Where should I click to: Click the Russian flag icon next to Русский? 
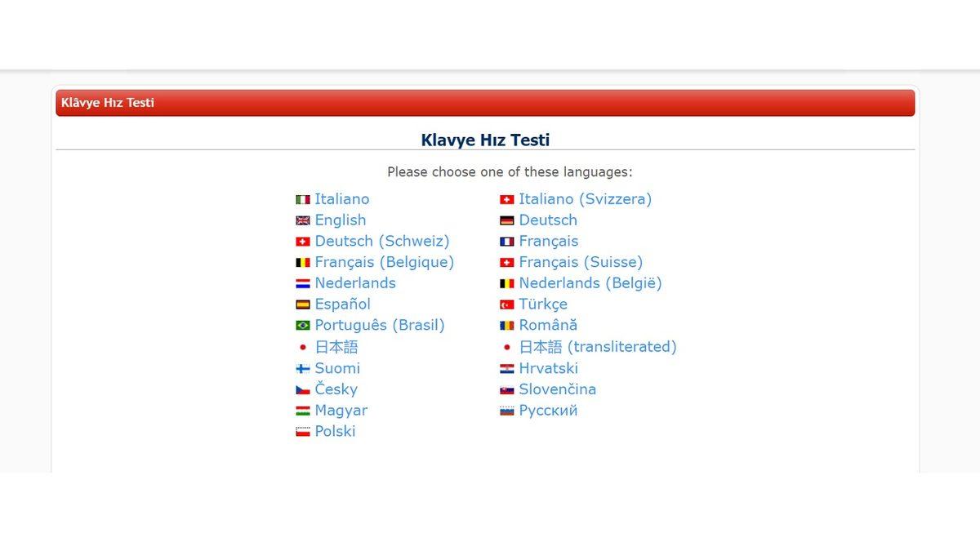(506, 411)
